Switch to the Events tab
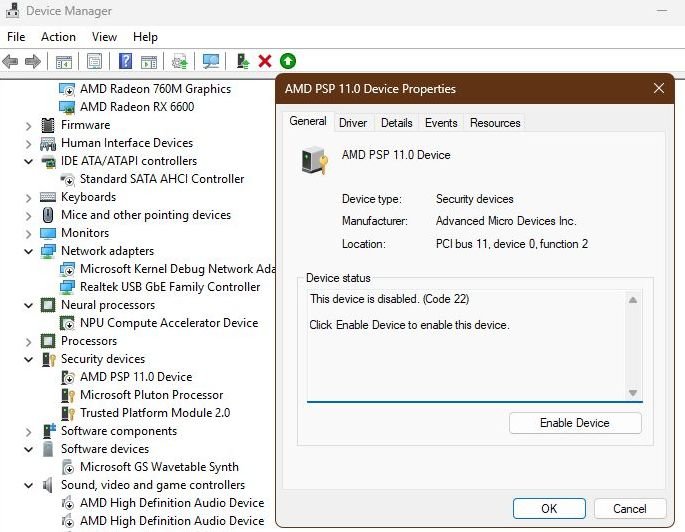This screenshot has width=685, height=532. (x=441, y=123)
